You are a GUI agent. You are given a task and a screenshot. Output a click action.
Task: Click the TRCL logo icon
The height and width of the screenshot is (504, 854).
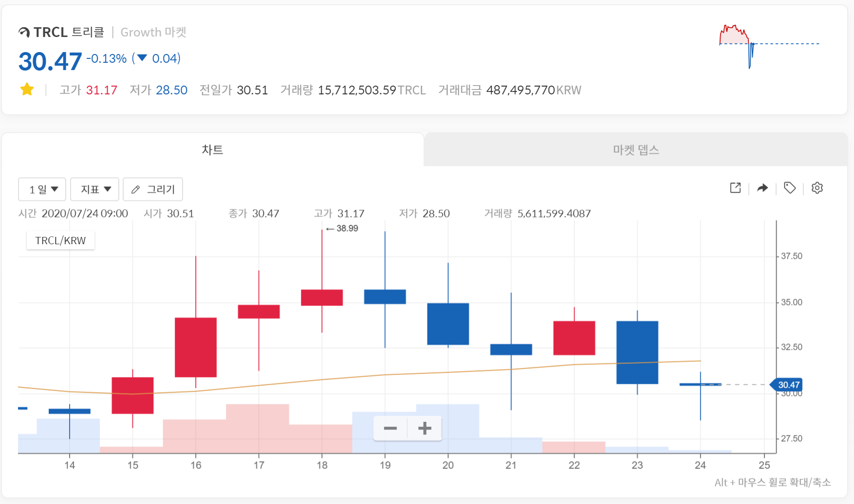click(x=24, y=33)
